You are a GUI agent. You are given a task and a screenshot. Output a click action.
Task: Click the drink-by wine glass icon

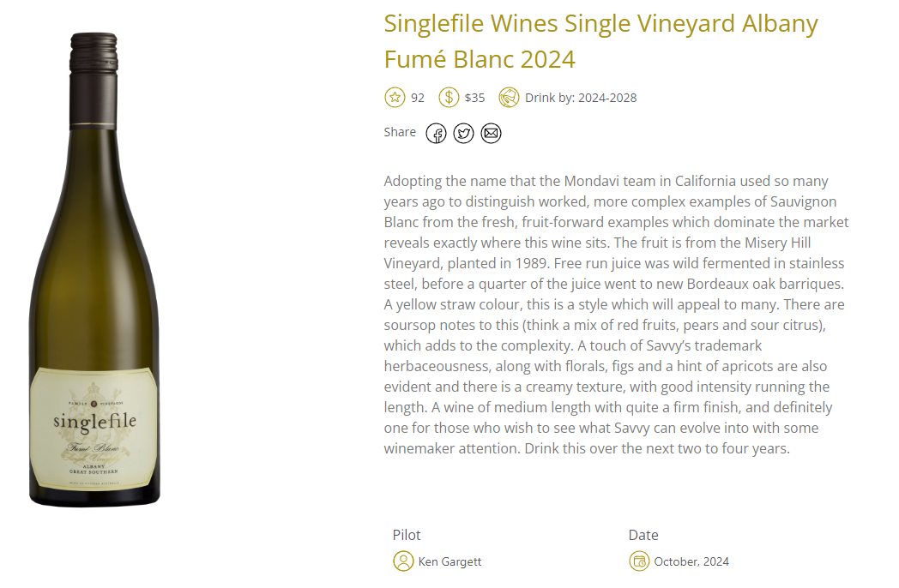(x=509, y=98)
